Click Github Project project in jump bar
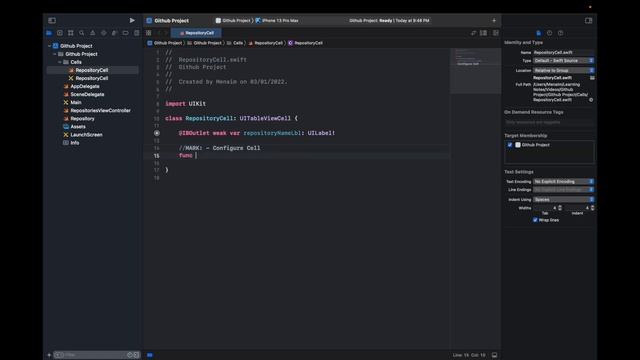This screenshot has height=360, width=640. (164, 43)
